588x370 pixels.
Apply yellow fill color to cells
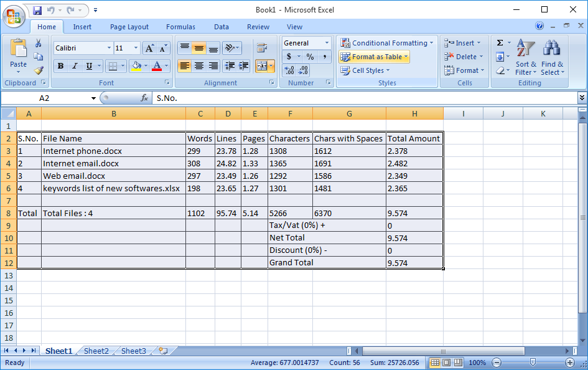coord(136,66)
